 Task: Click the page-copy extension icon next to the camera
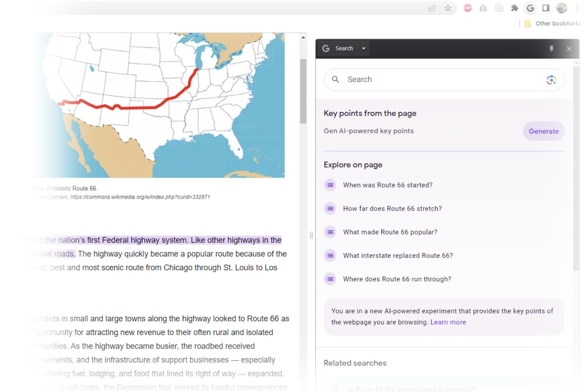499,8
